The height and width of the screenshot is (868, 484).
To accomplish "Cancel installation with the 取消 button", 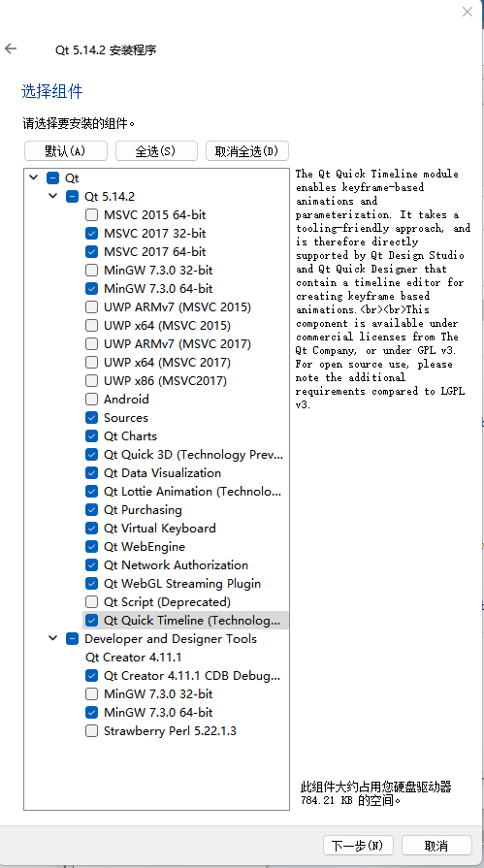I will [x=436, y=846].
